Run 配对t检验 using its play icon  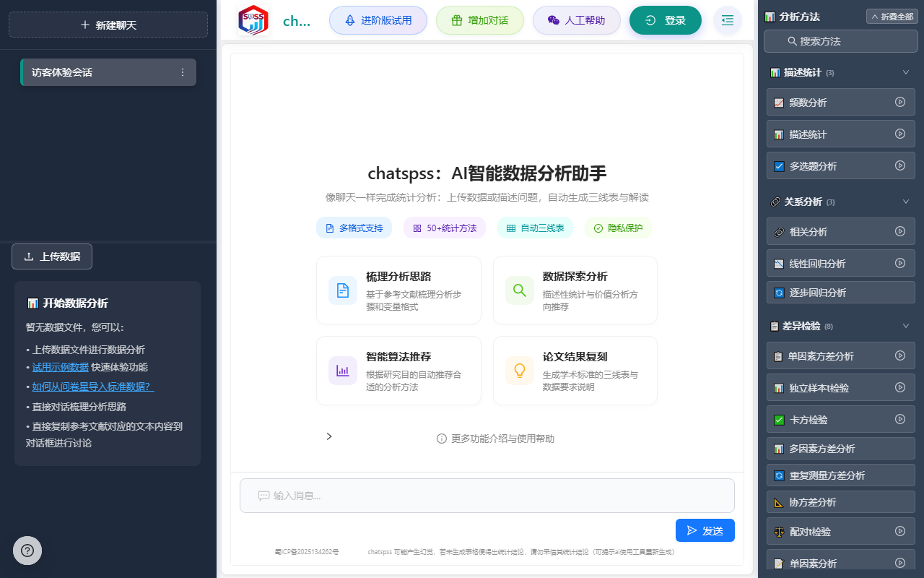(900, 531)
